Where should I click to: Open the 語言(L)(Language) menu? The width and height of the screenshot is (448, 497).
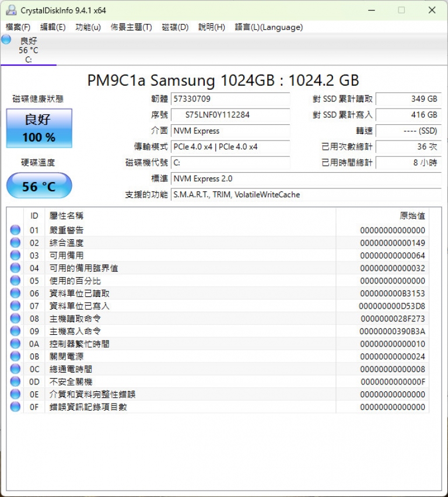(x=268, y=27)
